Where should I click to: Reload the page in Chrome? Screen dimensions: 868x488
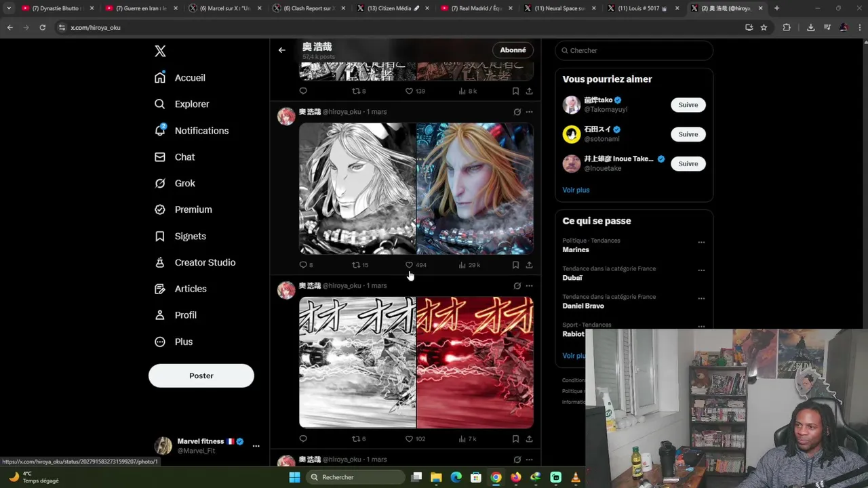[x=42, y=27]
